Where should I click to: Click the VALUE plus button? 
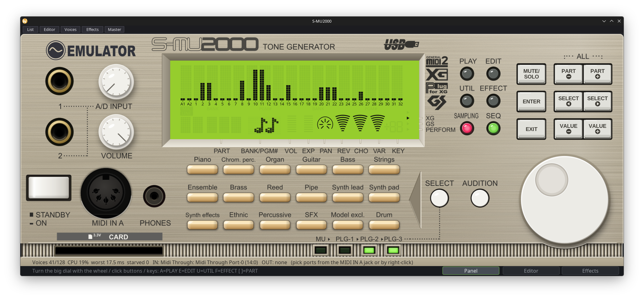pos(597,129)
